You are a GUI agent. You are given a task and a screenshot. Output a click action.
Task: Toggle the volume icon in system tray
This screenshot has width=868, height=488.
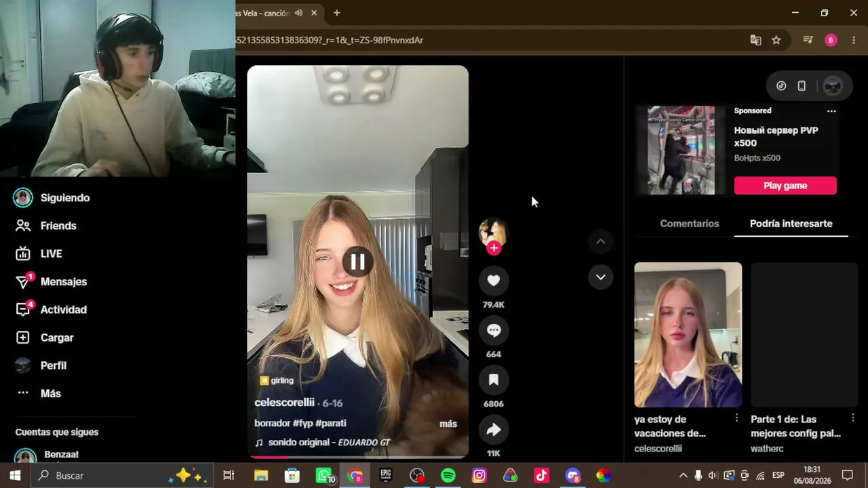(713, 476)
